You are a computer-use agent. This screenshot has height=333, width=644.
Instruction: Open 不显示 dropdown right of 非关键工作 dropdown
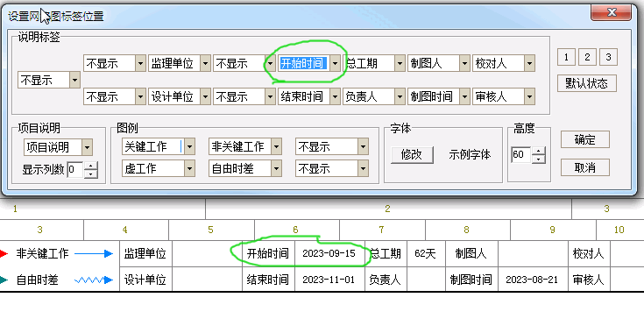364,146
